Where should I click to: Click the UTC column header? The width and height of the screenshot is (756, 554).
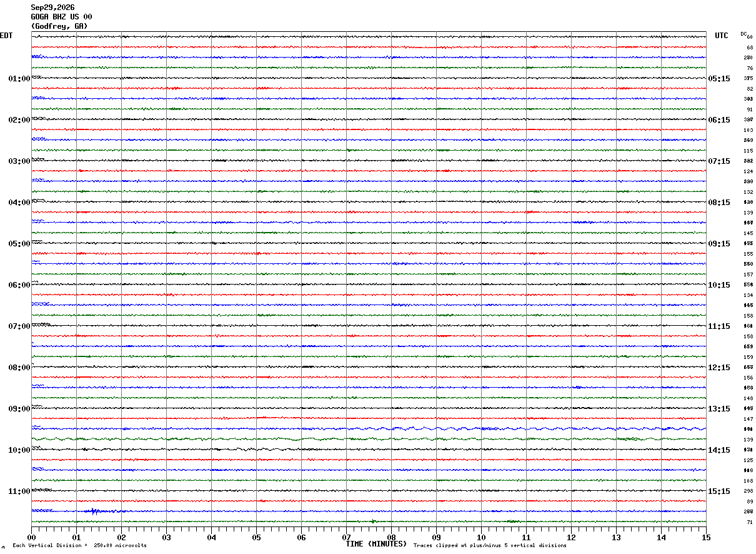(x=722, y=36)
